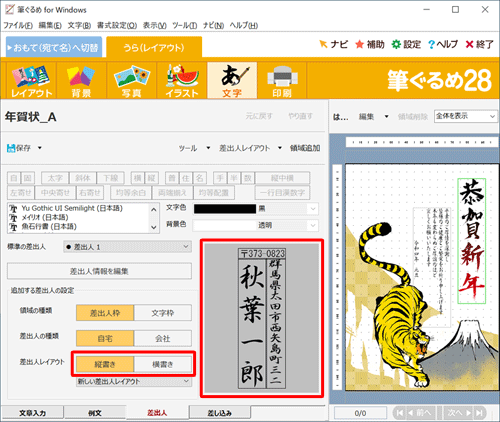500x422 pixels.
Task: Switch to 文章入力 tab
Action: point(32,413)
